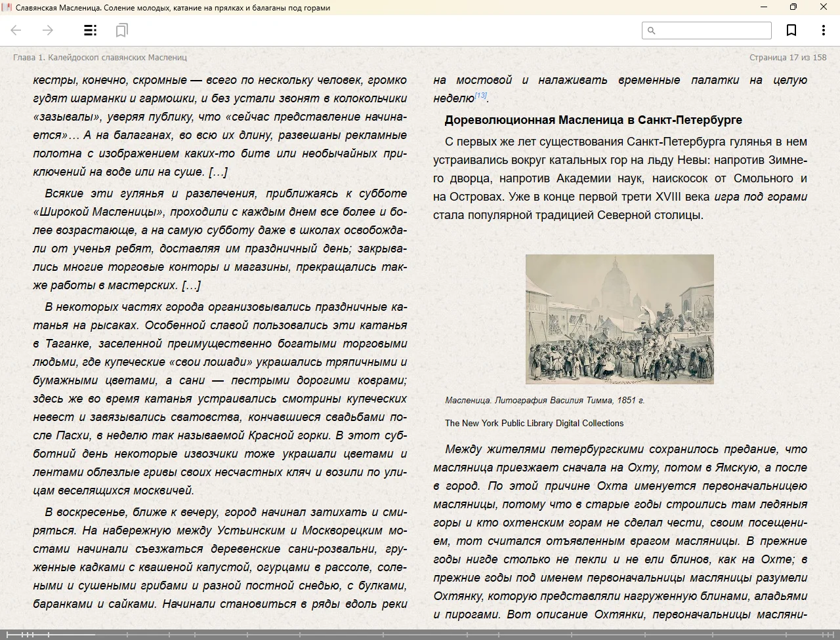Click the magnifier search icon
The image size is (840, 640).
point(652,30)
